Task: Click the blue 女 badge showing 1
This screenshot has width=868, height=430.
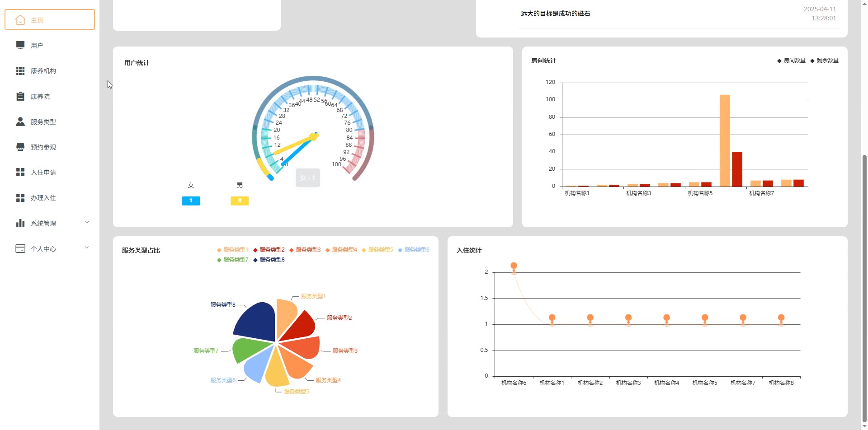Action: (x=191, y=201)
